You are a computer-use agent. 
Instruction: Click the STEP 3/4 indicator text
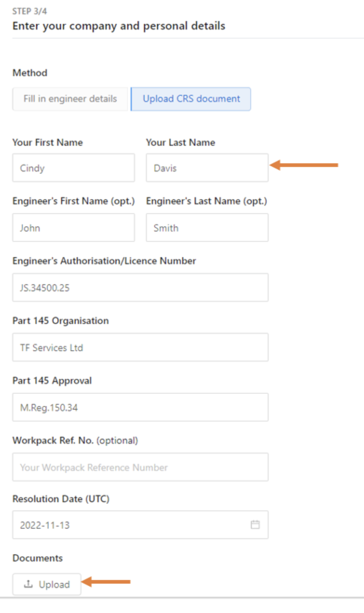[x=30, y=11]
